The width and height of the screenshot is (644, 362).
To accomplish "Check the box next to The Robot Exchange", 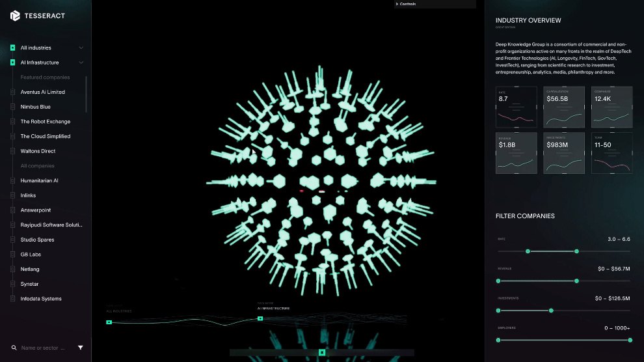I will point(13,122).
